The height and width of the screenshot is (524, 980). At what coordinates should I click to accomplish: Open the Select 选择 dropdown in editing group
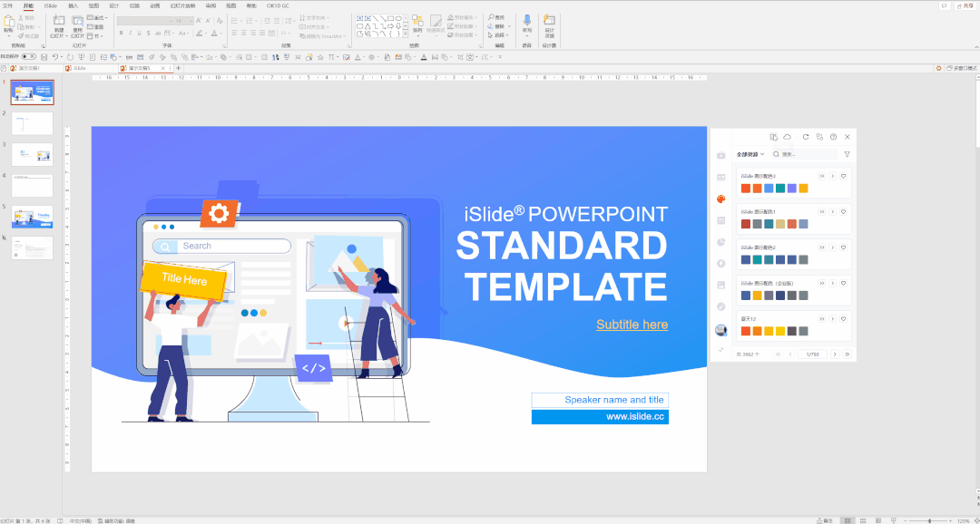pyautogui.click(x=500, y=35)
